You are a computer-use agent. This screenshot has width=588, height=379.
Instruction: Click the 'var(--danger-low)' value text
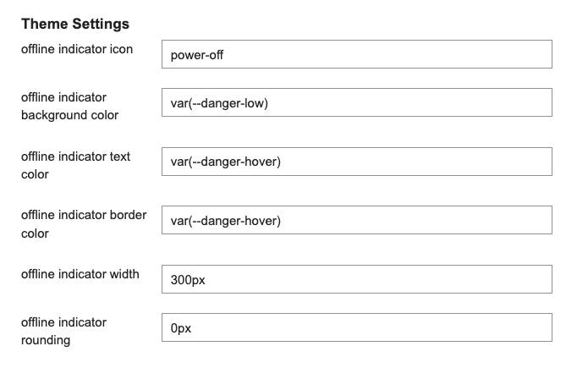(x=219, y=103)
